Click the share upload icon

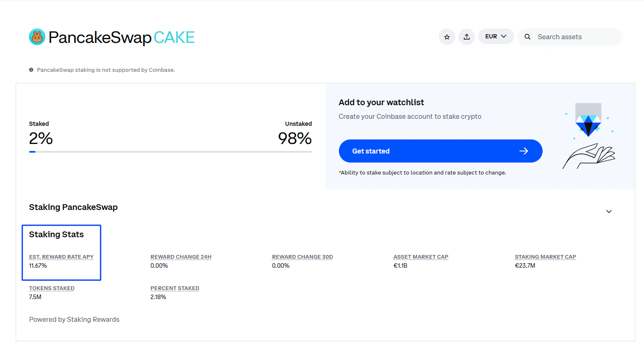[x=466, y=37]
